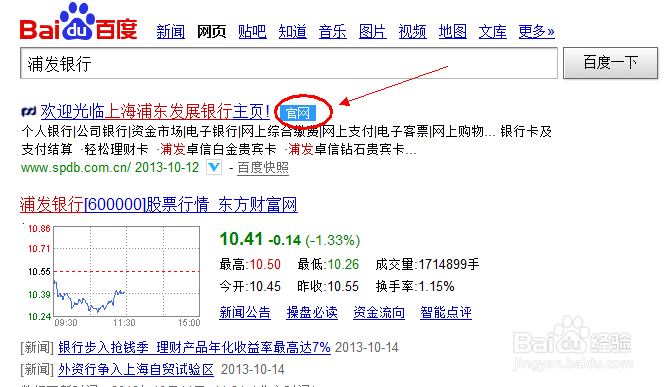Switch to the 音乐 tab
Viewport: 669px width, 387px height.
(x=332, y=32)
